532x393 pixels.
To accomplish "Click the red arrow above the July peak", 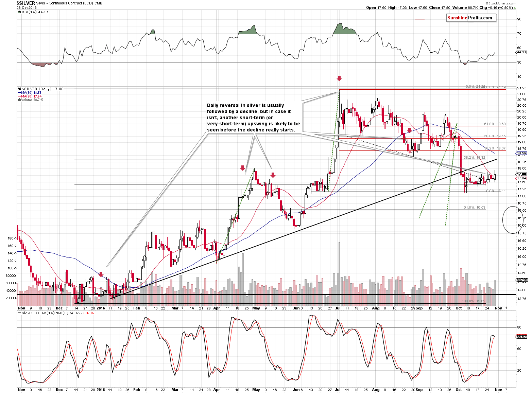I will pos(339,78).
